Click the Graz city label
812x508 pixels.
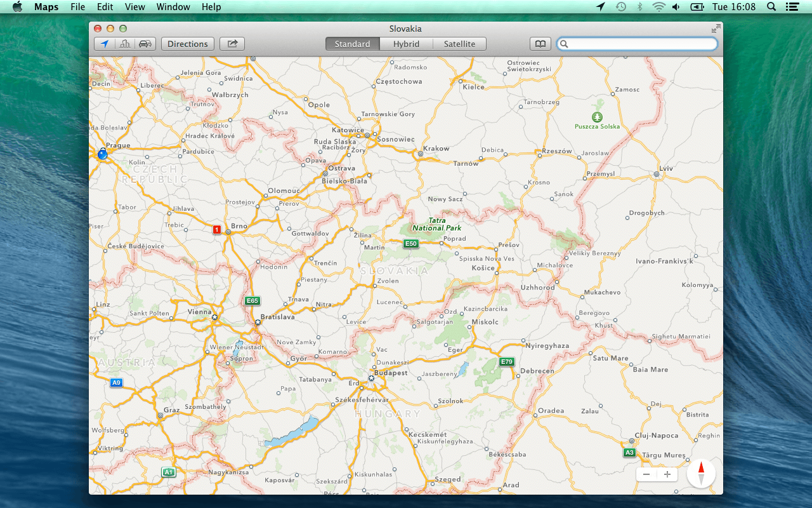pos(172,410)
